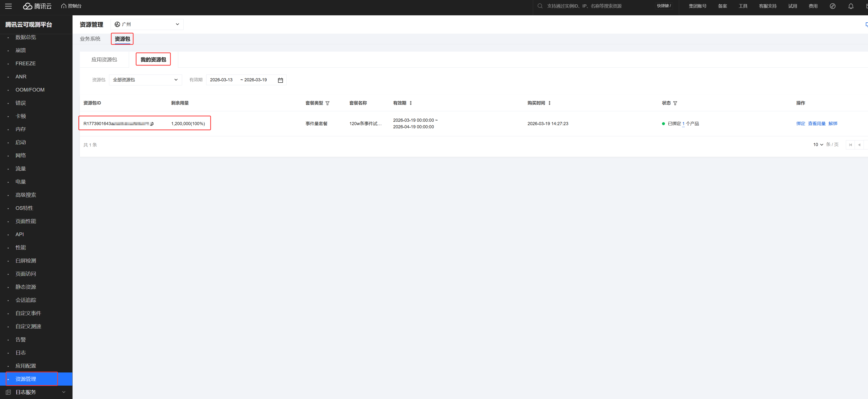Click the notification bell icon

pyautogui.click(x=850, y=6)
